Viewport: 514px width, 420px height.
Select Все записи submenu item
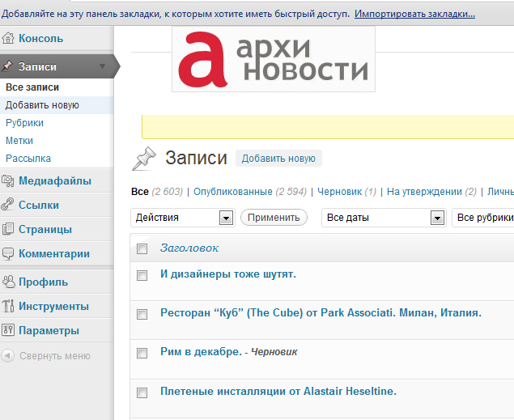point(32,87)
